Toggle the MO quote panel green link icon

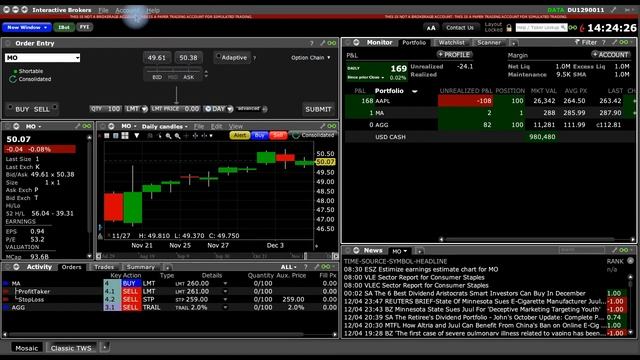click(x=87, y=126)
